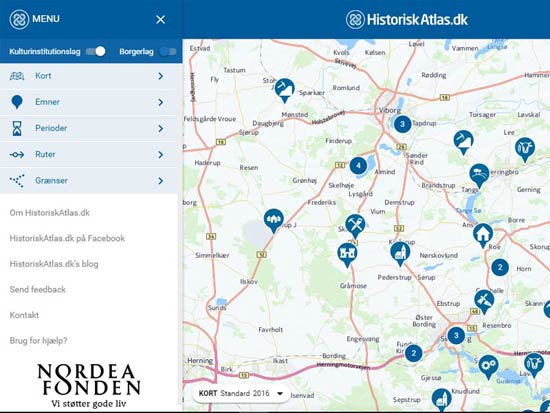Select the trees marker near Simmelkær road
The height and width of the screenshot is (413, 550).
[274, 220]
